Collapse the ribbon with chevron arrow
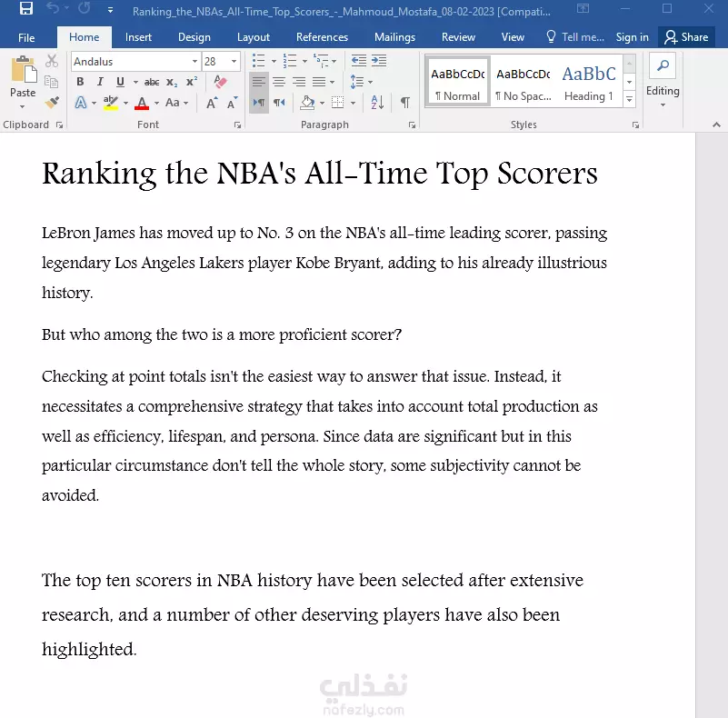 (x=716, y=125)
